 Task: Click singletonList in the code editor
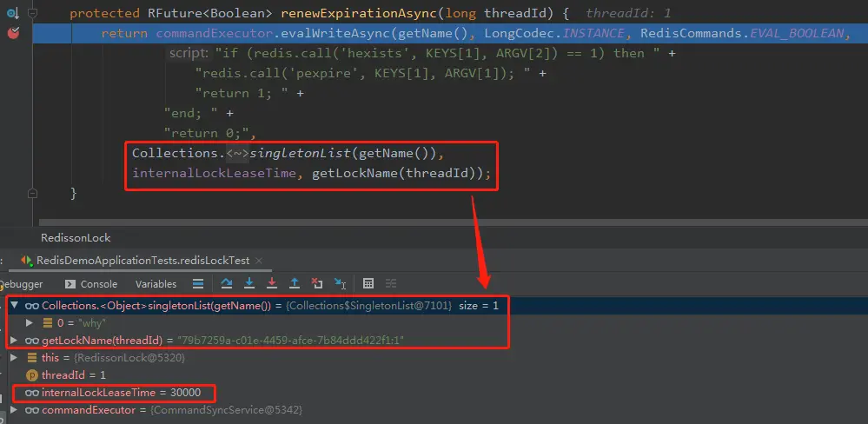tap(301, 153)
